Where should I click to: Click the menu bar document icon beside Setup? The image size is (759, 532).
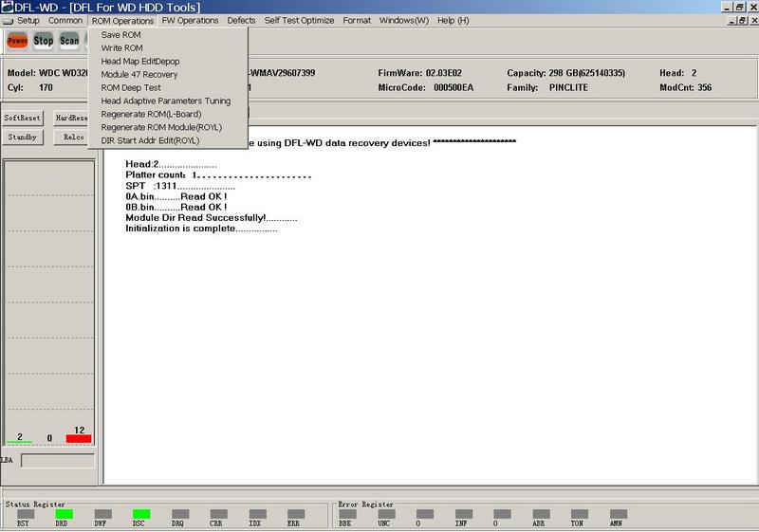[8, 21]
